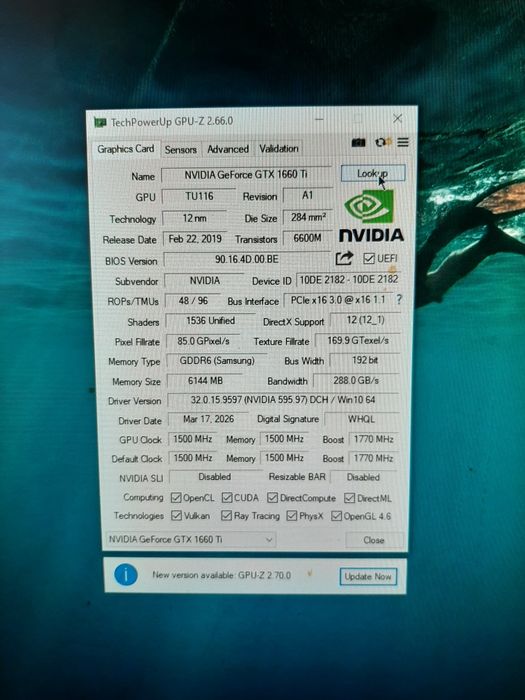Click the Pixel Fillrate field 85.0 GPixel/s

click(x=203, y=341)
